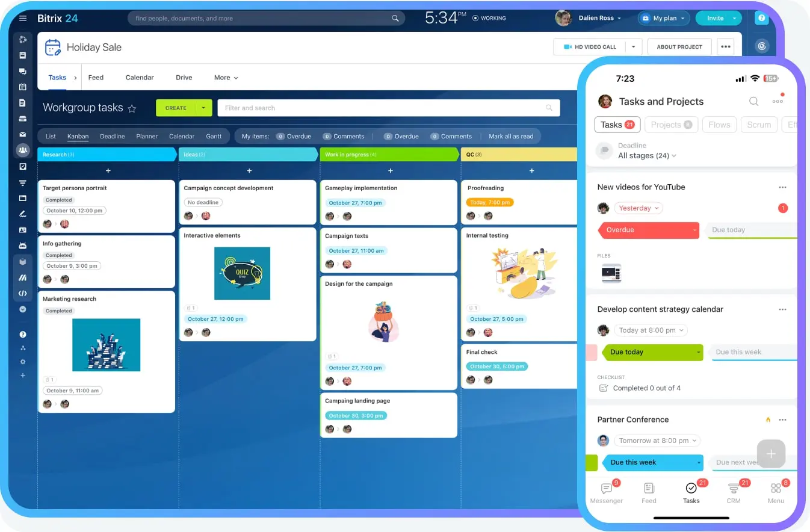
Task: Switch to the Calendar tab of the project
Action: [x=140, y=78]
